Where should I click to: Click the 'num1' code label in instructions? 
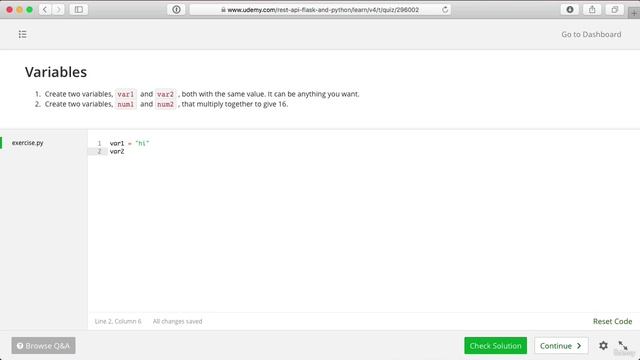pos(126,104)
